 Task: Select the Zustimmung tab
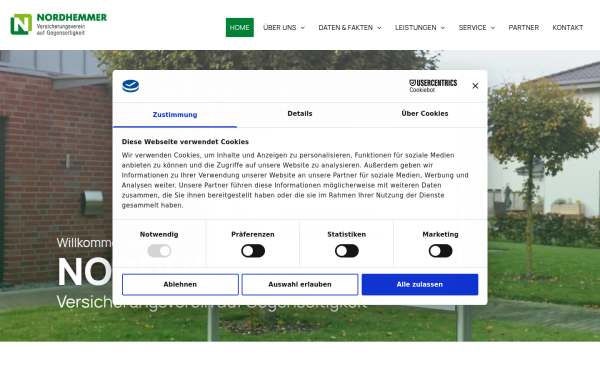click(175, 115)
